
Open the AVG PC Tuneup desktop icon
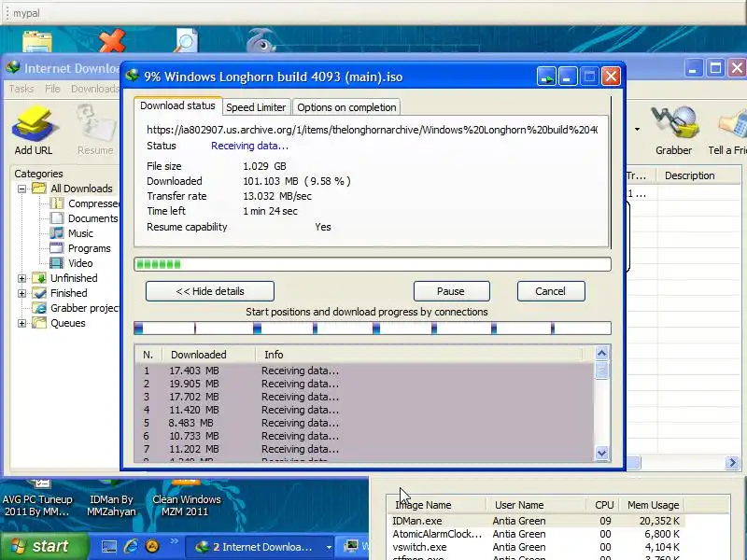pyautogui.click(x=37, y=500)
